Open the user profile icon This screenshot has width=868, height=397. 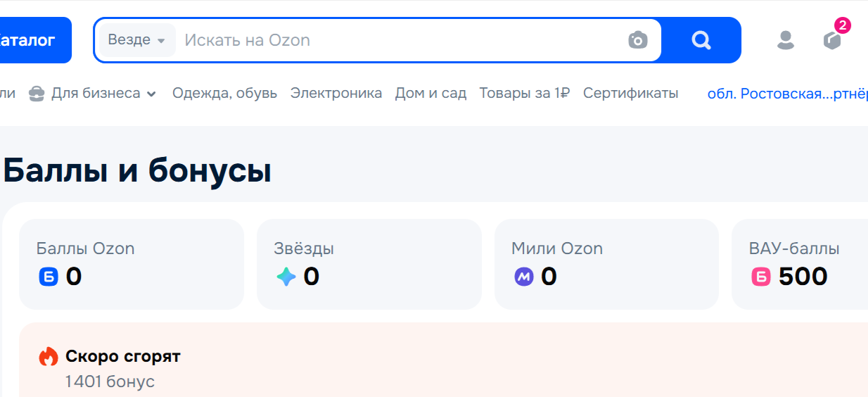(x=785, y=40)
